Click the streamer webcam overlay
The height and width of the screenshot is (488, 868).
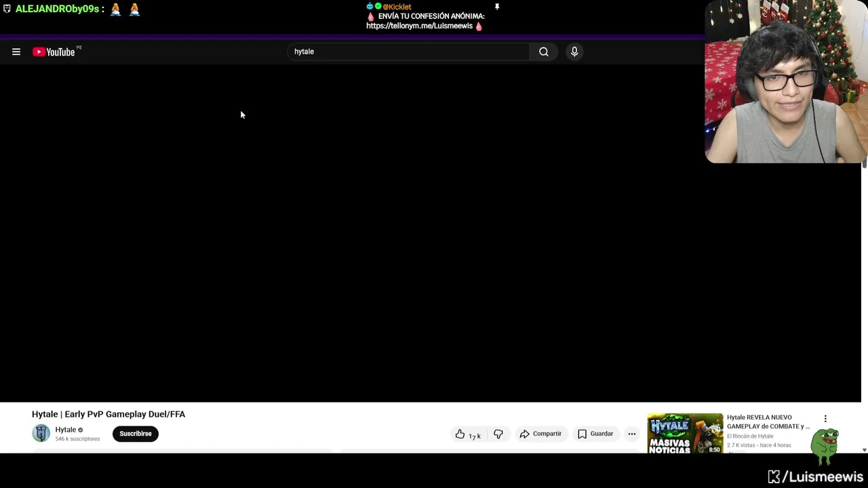pos(787,81)
